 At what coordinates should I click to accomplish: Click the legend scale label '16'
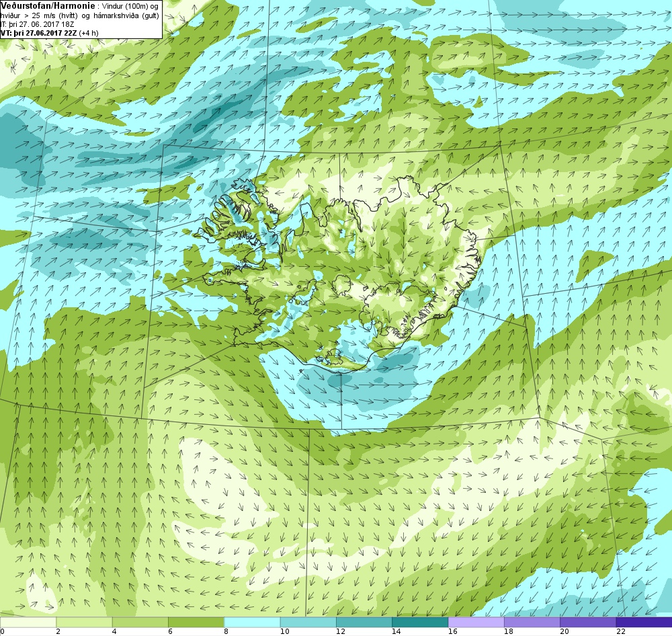pyautogui.click(x=452, y=631)
